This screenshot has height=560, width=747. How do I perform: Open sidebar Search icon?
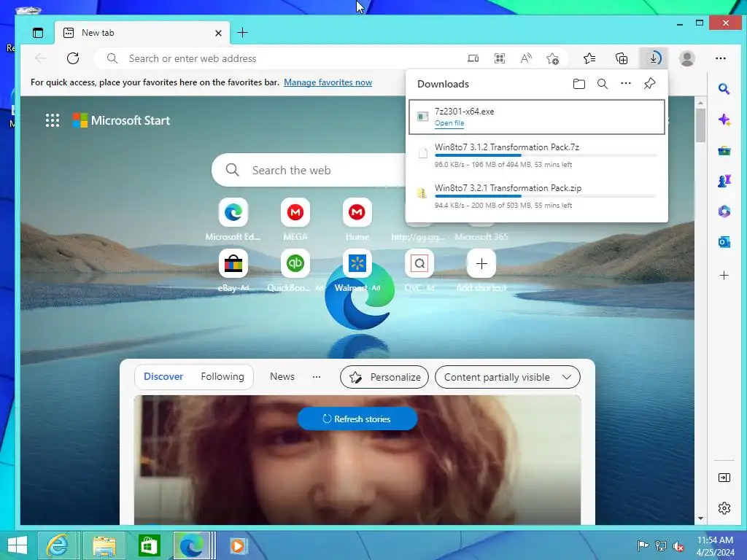(x=724, y=89)
